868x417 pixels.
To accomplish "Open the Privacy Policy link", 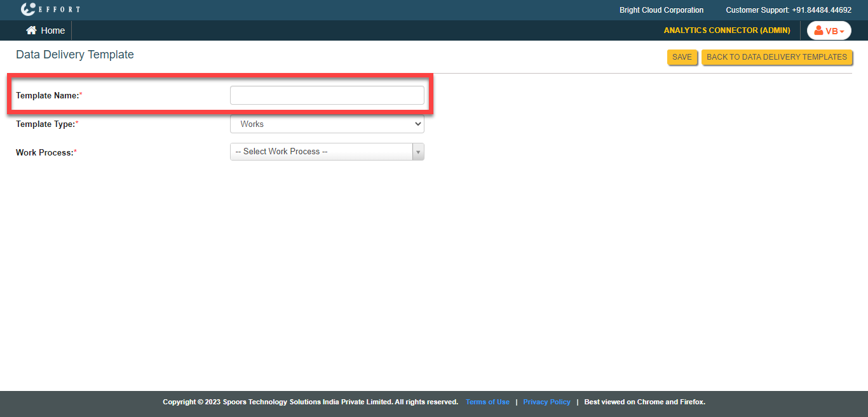I will tap(546, 402).
